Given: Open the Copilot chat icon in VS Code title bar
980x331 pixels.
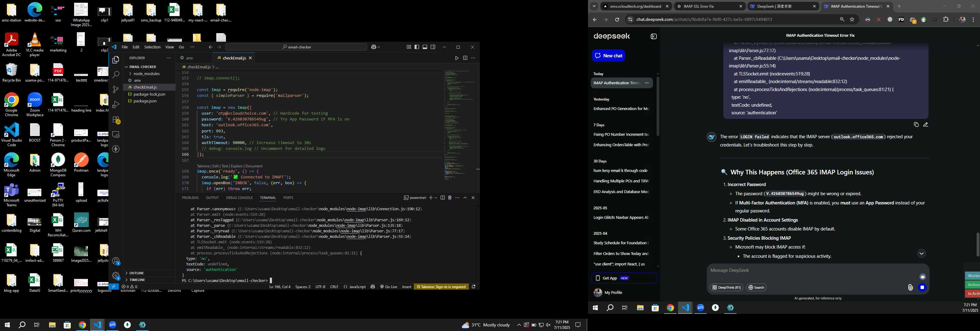Looking at the screenshot, I should [x=373, y=47].
